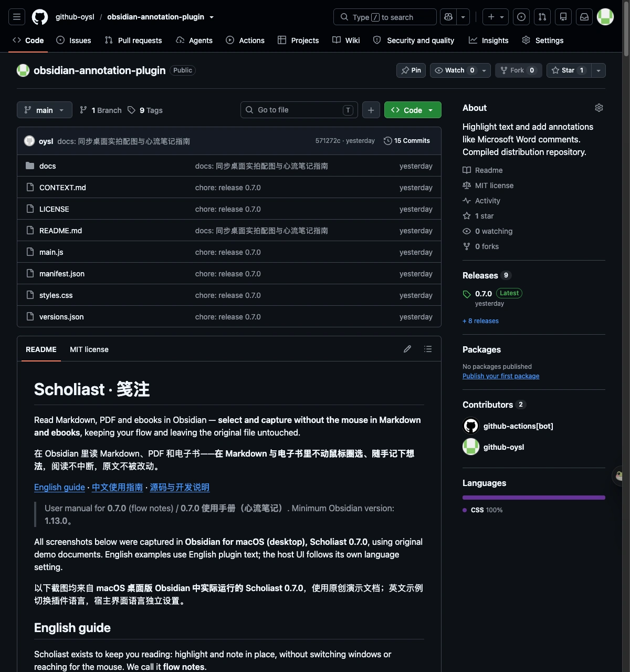Open the Star lists dropdown arrow

tap(598, 70)
